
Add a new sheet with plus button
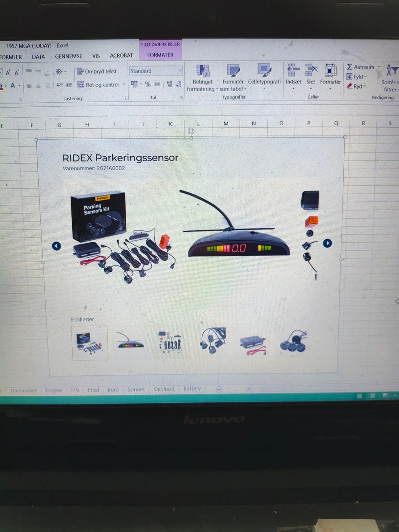219,389
